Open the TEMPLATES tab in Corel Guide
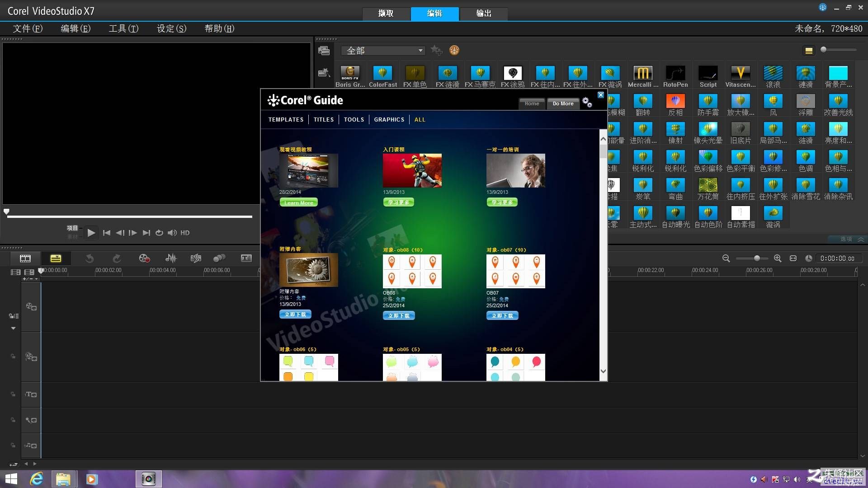 pos(286,120)
